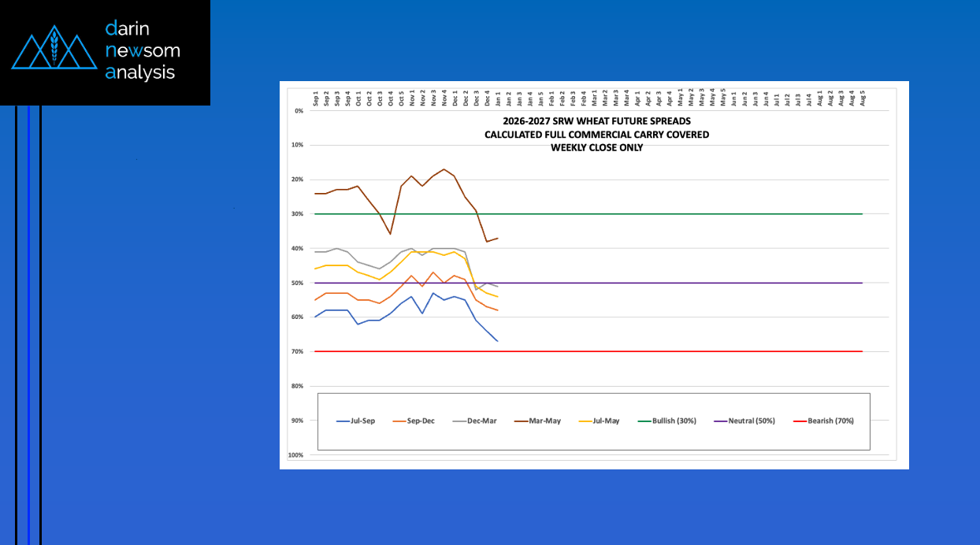Click the WEEKLY CLOSE ONLY subtitle

(596, 147)
